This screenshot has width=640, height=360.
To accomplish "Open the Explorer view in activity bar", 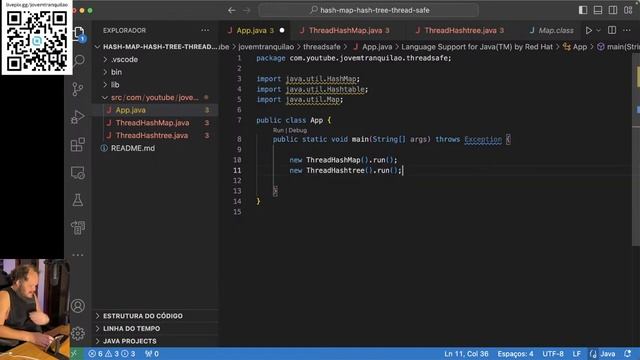I will coord(79,33).
